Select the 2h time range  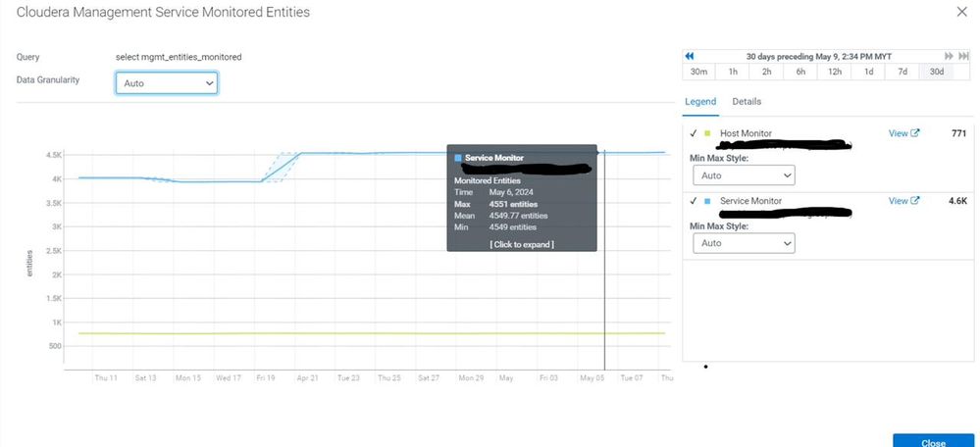766,72
